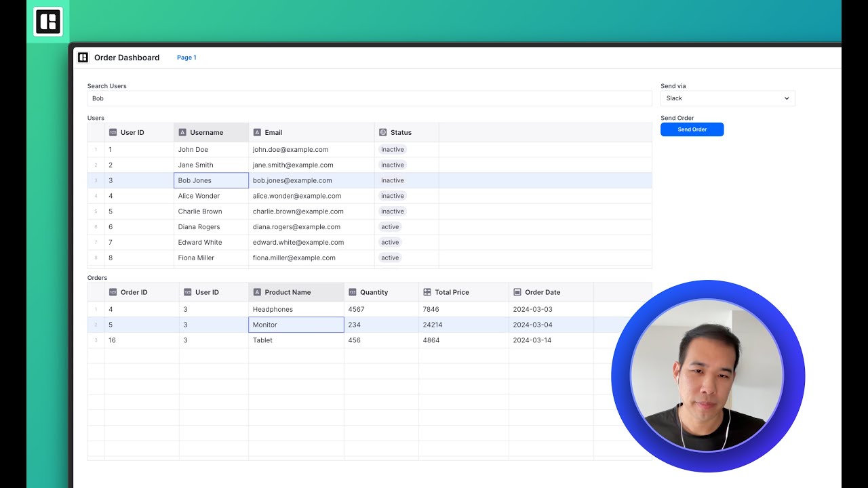Select the Jane Smith username cell

211,165
